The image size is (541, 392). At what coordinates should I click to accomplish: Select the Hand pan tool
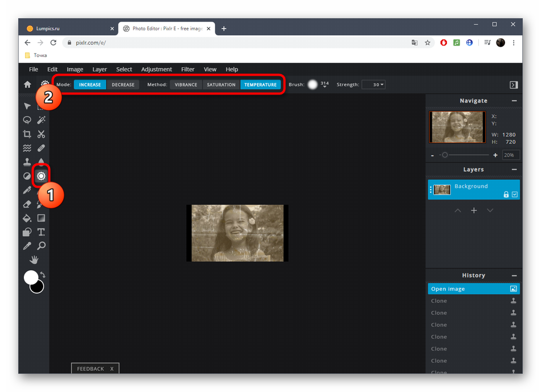[34, 260]
